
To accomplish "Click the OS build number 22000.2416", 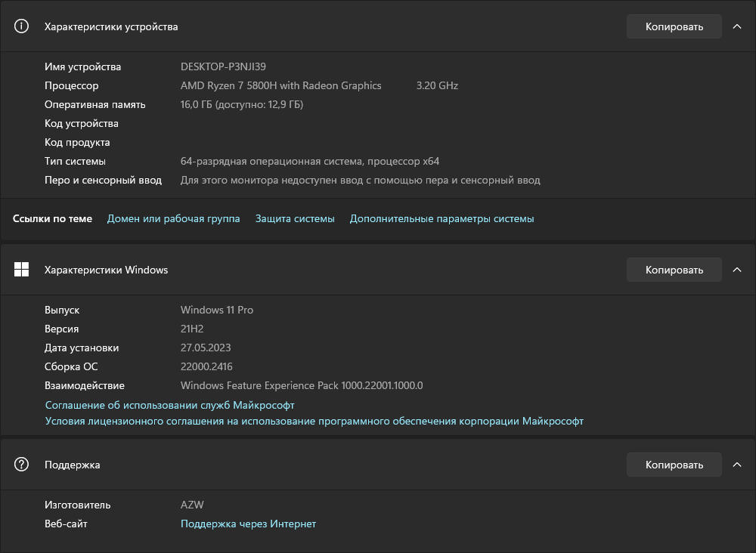I will point(208,366).
